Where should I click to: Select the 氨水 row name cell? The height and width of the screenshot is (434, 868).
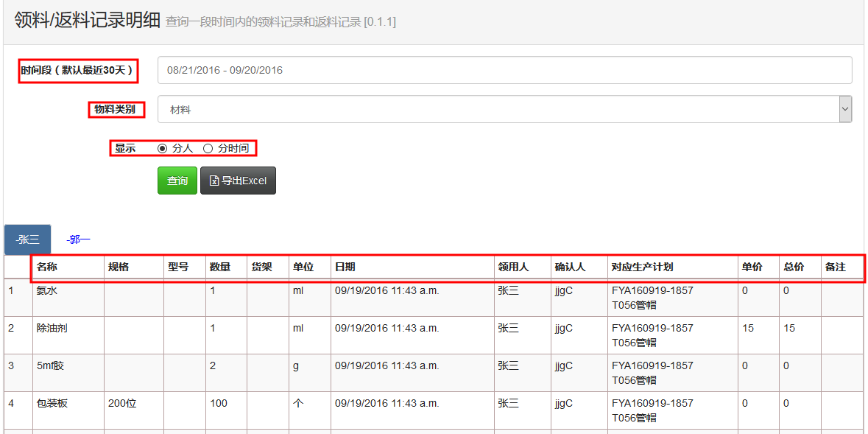point(47,290)
